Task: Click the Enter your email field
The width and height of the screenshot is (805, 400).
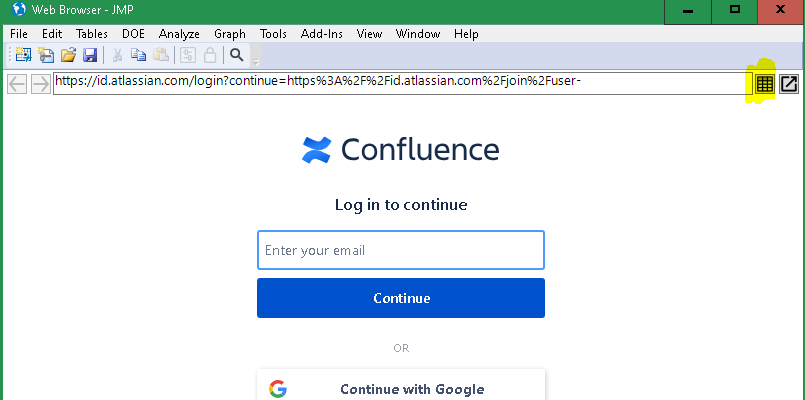Action: pos(401,250)
